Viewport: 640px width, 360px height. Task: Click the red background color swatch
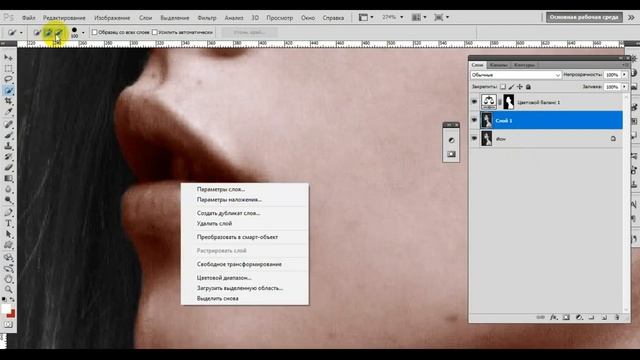coord(11,314)
